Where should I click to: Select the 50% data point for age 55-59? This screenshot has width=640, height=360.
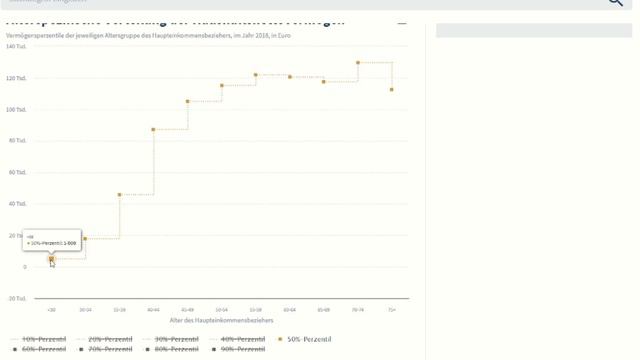pyautogui.click(x=256, y=75)
